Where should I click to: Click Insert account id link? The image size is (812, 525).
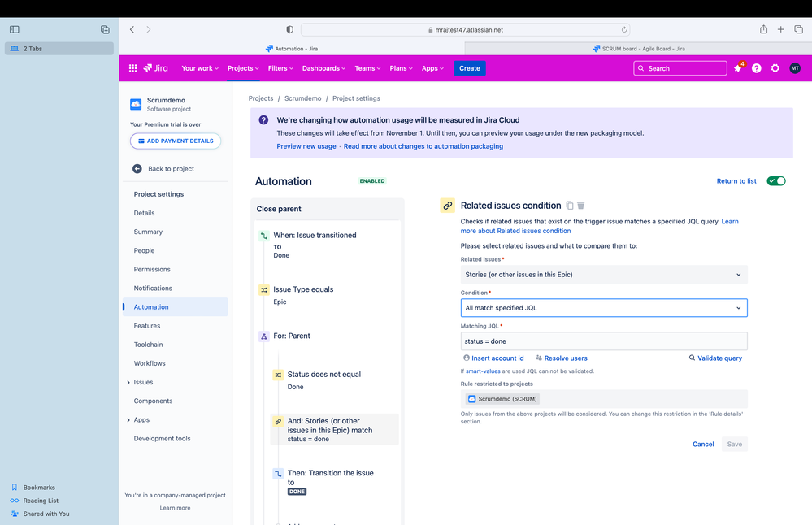(x=493, y=358)
